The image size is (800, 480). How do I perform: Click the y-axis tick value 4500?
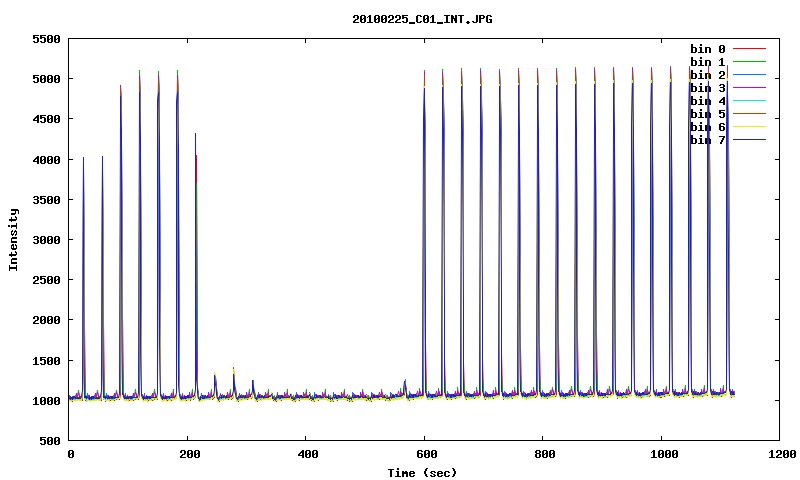(46, 119)
